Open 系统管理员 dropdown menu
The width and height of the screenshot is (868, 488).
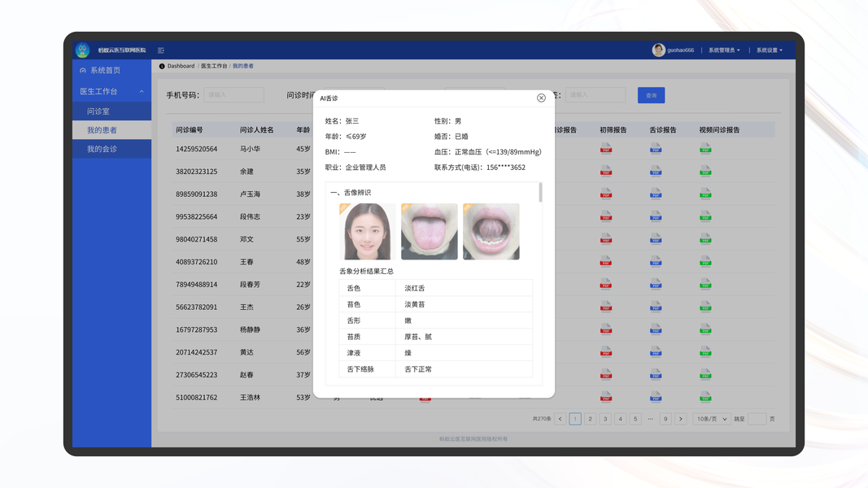(x=724, y=50)
